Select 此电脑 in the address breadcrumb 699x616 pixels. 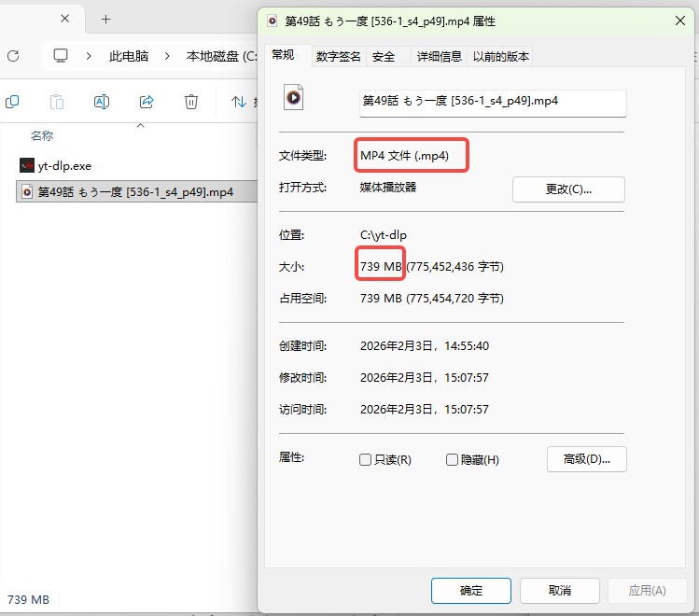coord(129,56)
